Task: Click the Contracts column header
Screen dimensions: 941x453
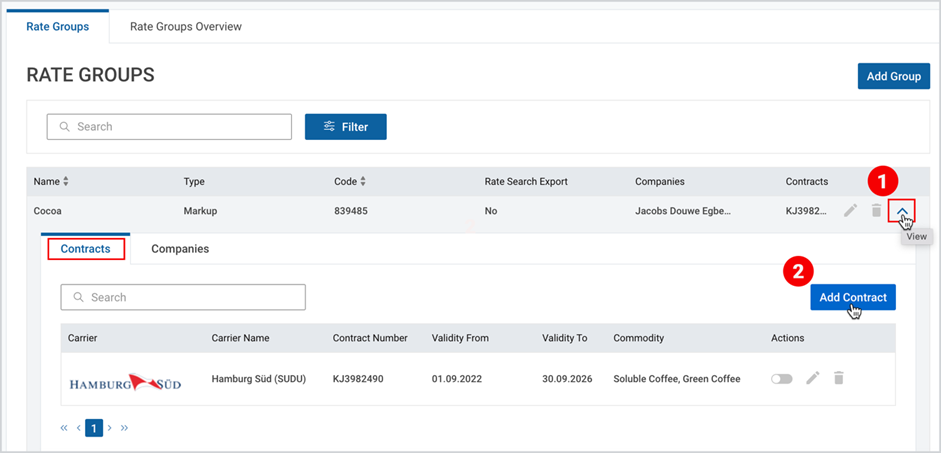Action: (807, 181)
